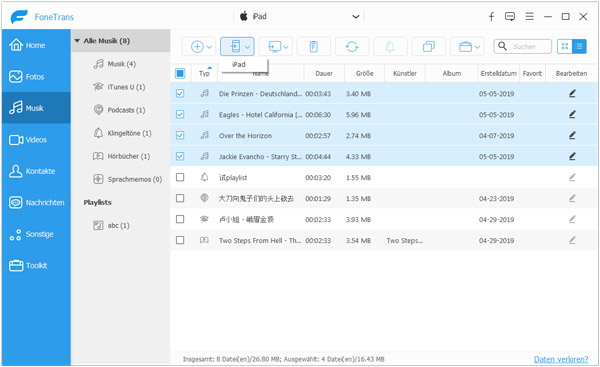
Task: Open the hamburger menu icon
Action: (x=530, y=16)
